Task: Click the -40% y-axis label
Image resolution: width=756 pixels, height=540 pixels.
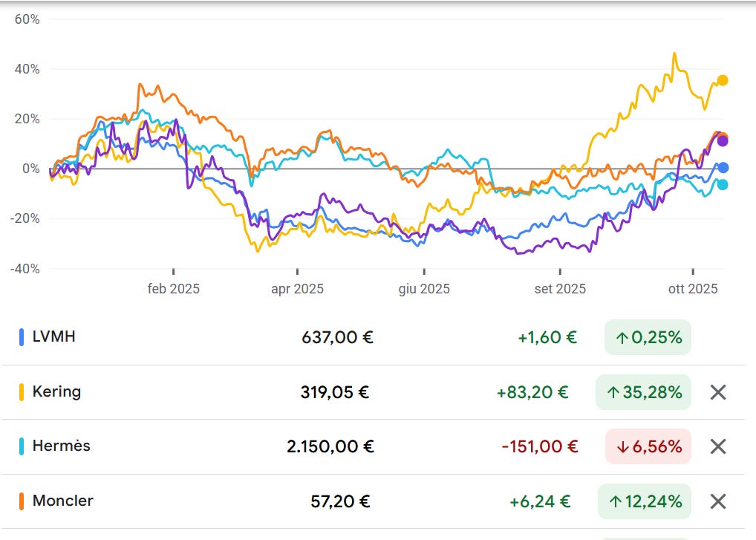Action: [x=25, y=269]
